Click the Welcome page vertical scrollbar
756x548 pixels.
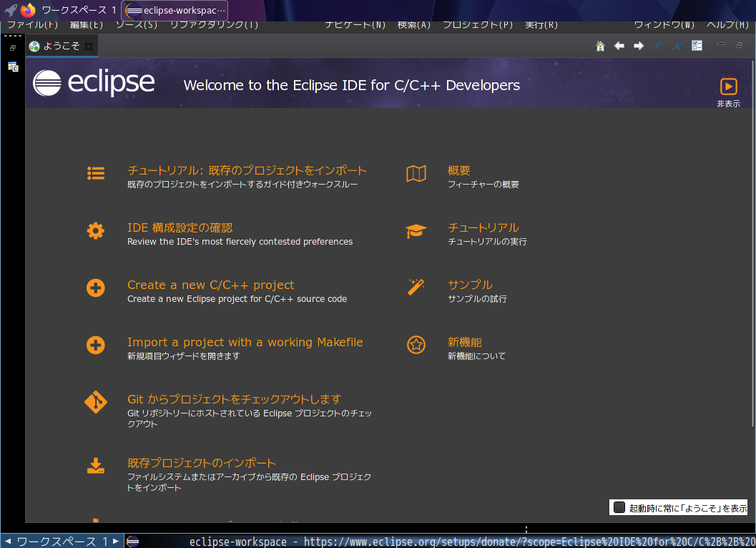(x=752, y=243)
